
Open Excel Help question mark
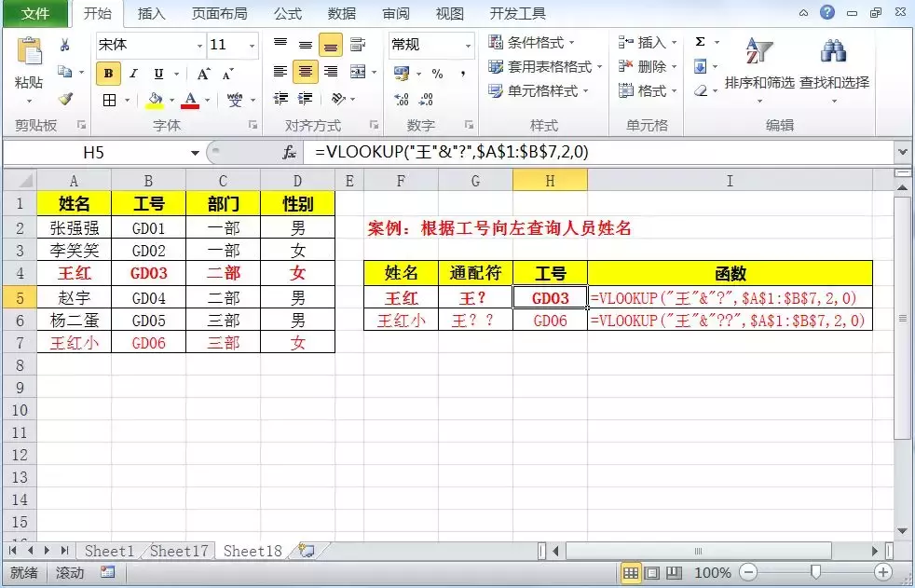click(826, 12)
